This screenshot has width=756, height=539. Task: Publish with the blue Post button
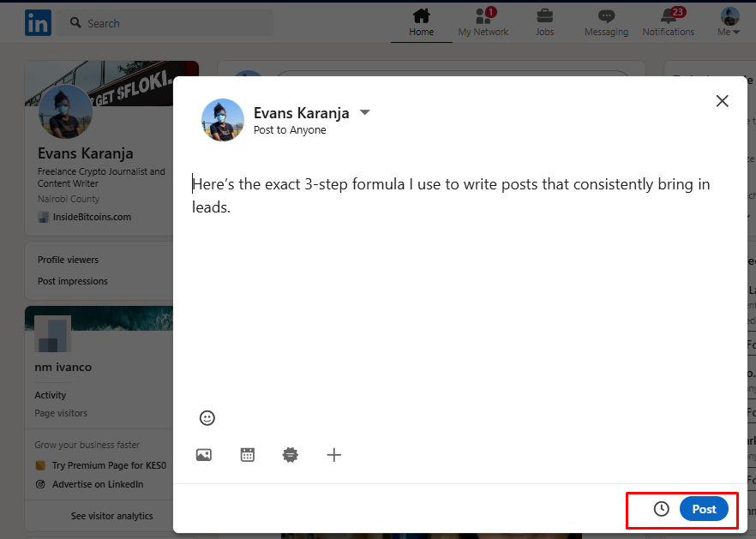point(704,509)
